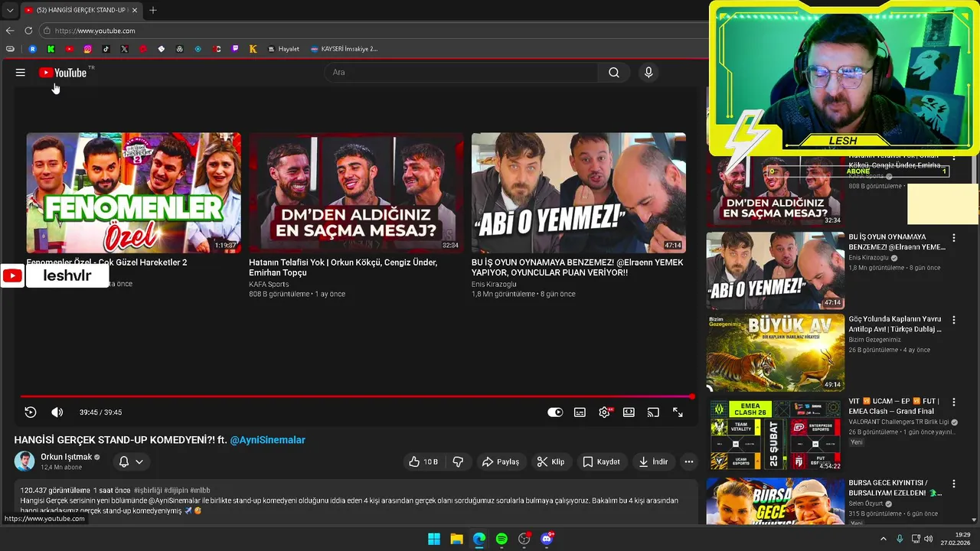Image resolution: width=980 pixels, height=551 pixels.
Task: Save the video with Kaydet
Action: click(601, 461)
